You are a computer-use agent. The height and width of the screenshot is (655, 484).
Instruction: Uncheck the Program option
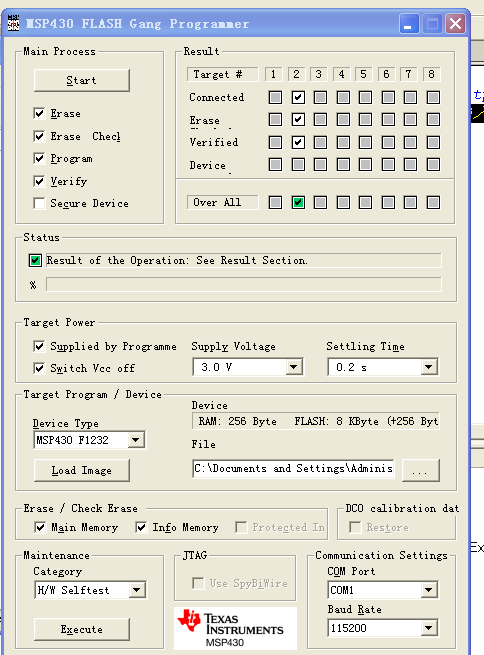(x=39, y=158)
